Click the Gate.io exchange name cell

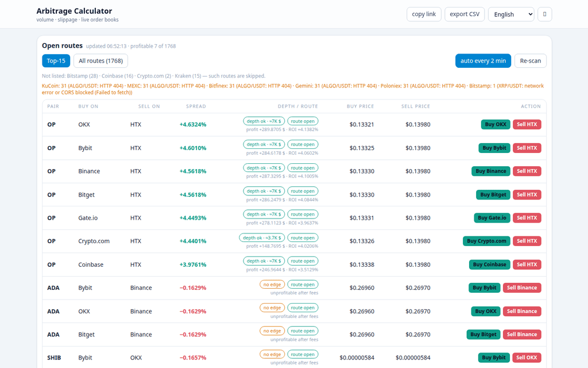(x=88, y=218)
